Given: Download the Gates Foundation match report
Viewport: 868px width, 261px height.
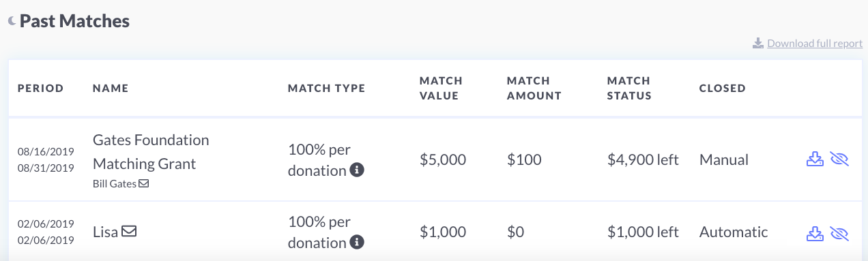Looking at the screenshot, I should click(x=815, y=160).
